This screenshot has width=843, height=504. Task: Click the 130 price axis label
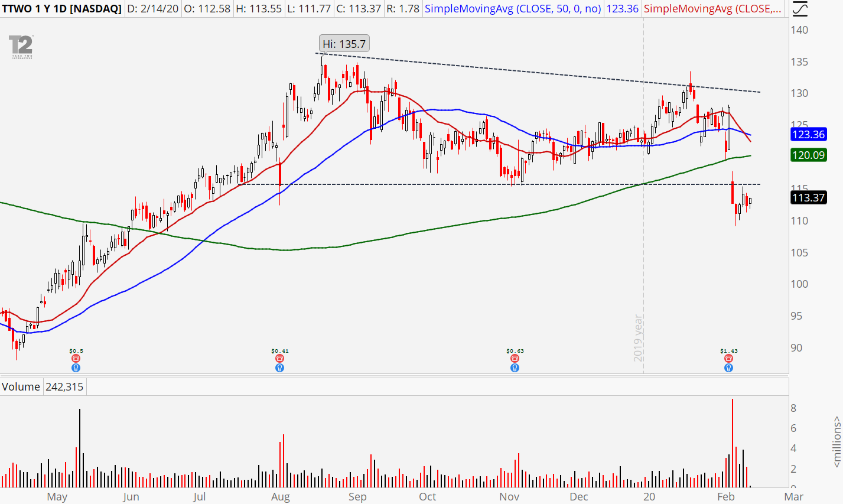(x=799, y=93)
